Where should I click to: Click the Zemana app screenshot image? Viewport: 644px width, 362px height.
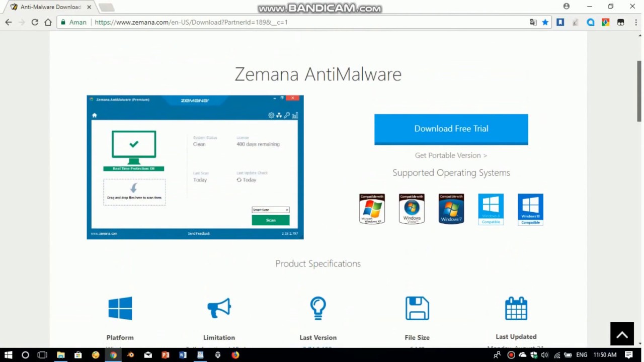point(195,167)
